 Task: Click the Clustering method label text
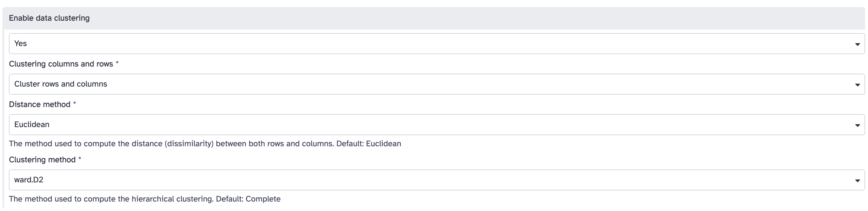[x=42, y=159]
